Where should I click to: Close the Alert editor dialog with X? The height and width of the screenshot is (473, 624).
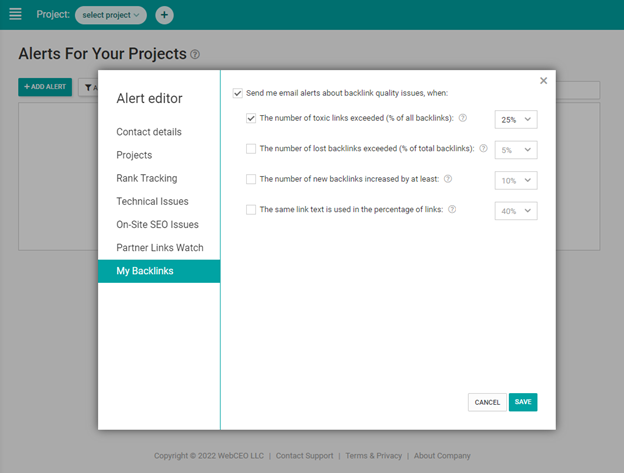click(543, 81)
